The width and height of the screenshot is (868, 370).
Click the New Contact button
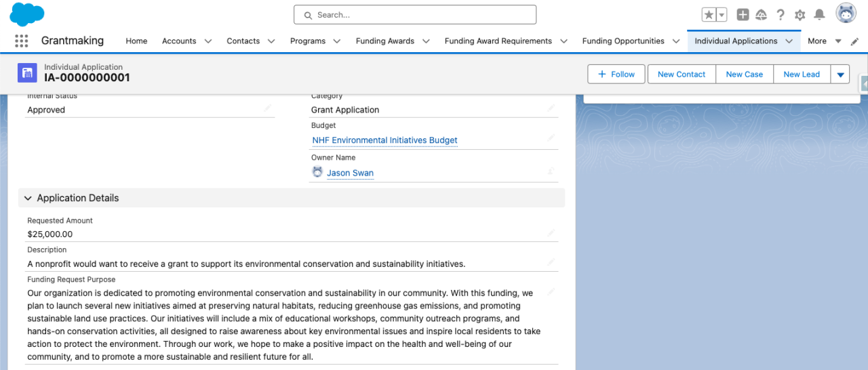point(682,75)
